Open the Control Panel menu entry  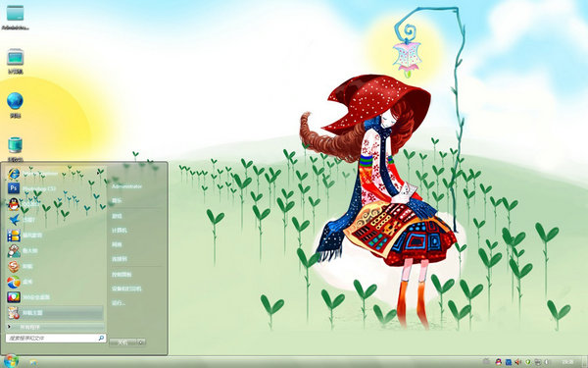[x=122, y=275]
